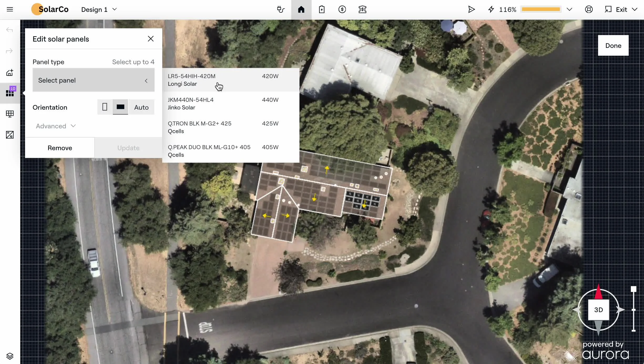Switch to 3D view
This screenshot has height=364, width=644.
(599, 310)
